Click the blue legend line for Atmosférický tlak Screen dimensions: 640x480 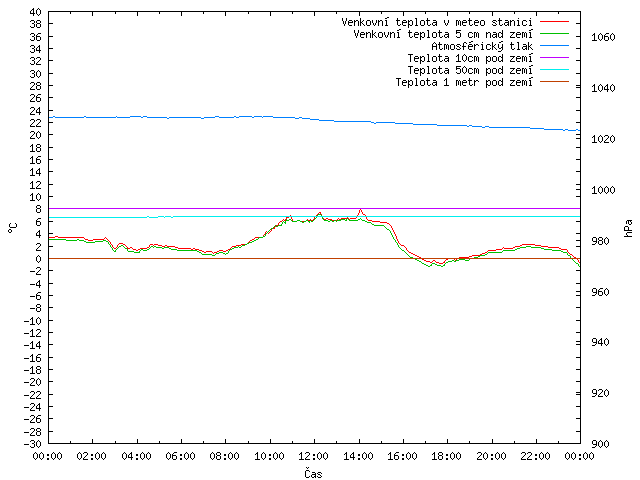(554, 46)
